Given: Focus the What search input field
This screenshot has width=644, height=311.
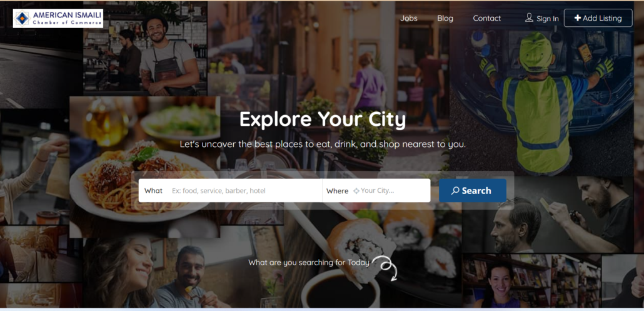Looking at the screenshot, I should tap(244, 191).
